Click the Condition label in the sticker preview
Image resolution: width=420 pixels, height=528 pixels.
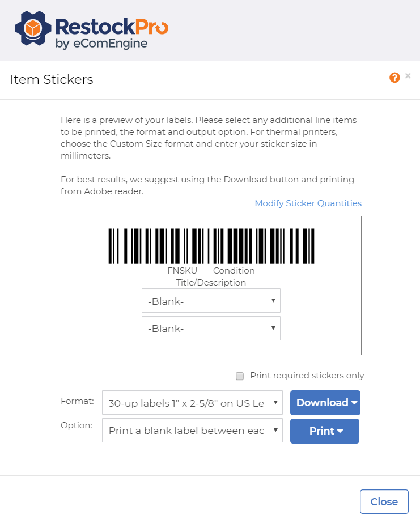234,271
